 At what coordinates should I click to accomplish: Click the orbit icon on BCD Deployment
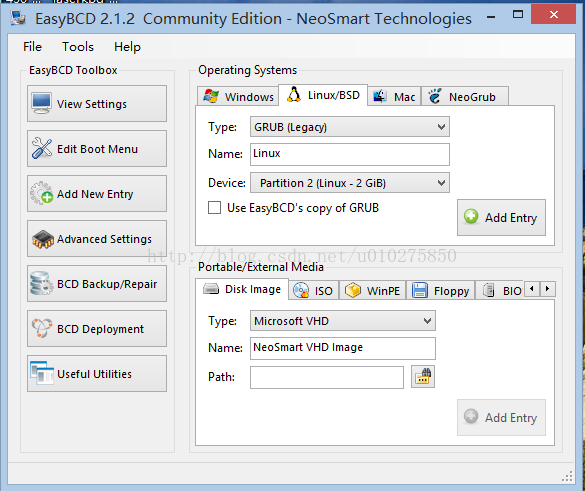(x=41, y=328)
